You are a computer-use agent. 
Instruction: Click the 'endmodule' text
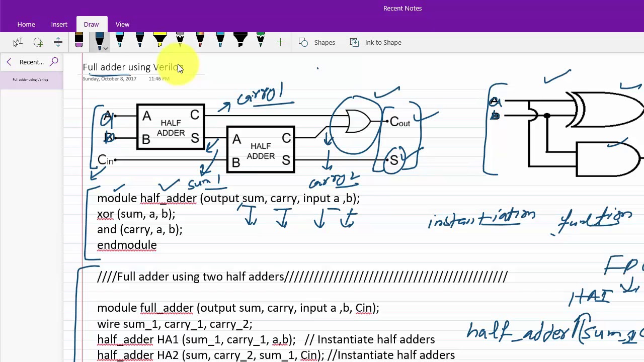point(127,245)
